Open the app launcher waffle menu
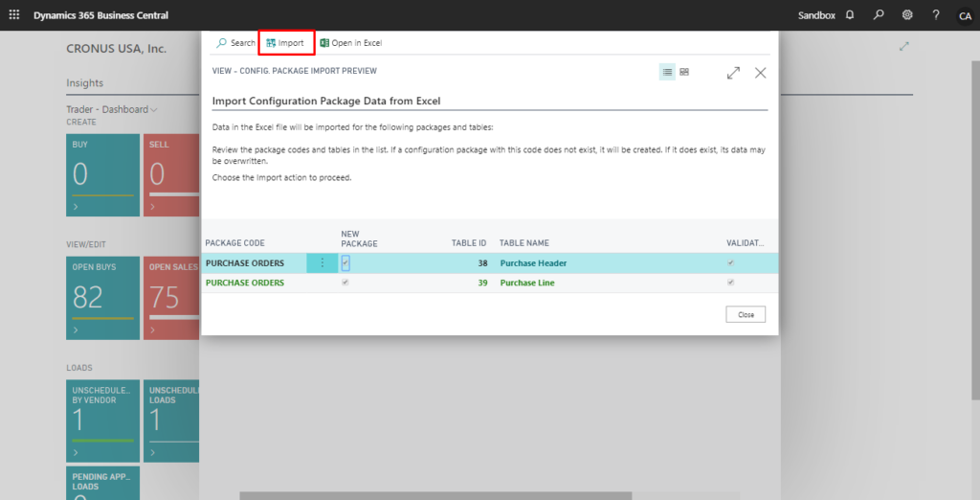 click(14, 14)
